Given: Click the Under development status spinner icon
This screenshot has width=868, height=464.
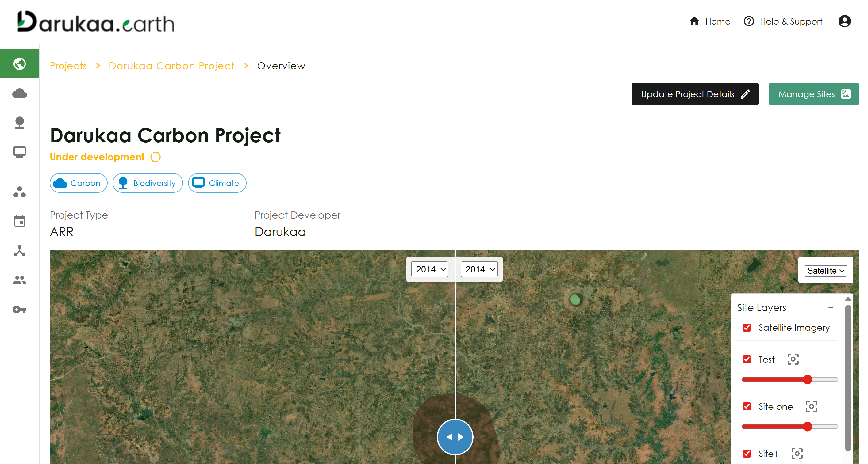Looking at the screenshot, I should click(x=155, y=157).
